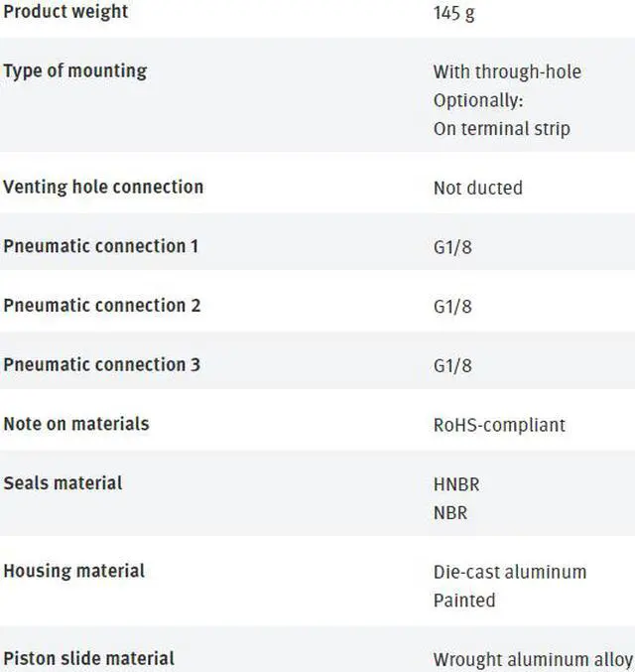Select the 145 g weight value
635x672 pixels.
point(453,14)
